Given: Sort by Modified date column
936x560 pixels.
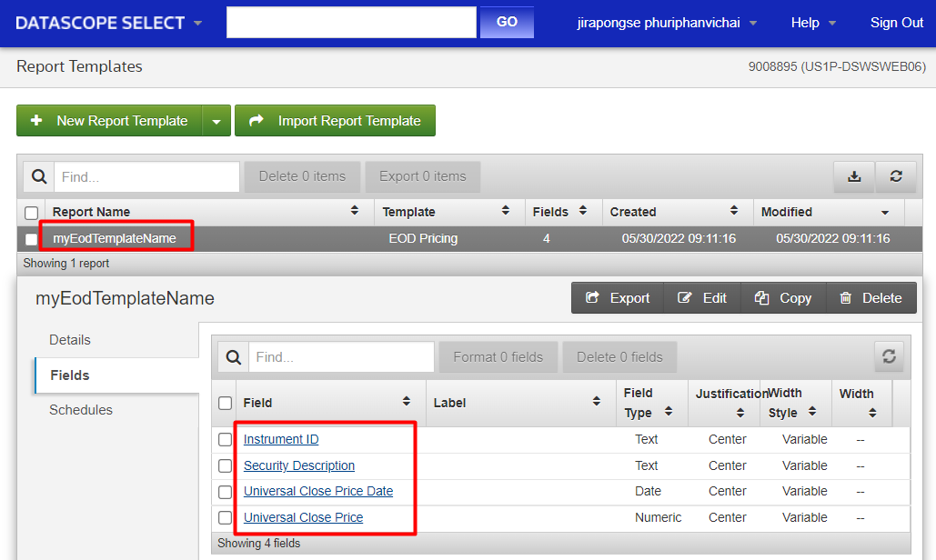Looking at the screenshot, I should click(885, 213).
